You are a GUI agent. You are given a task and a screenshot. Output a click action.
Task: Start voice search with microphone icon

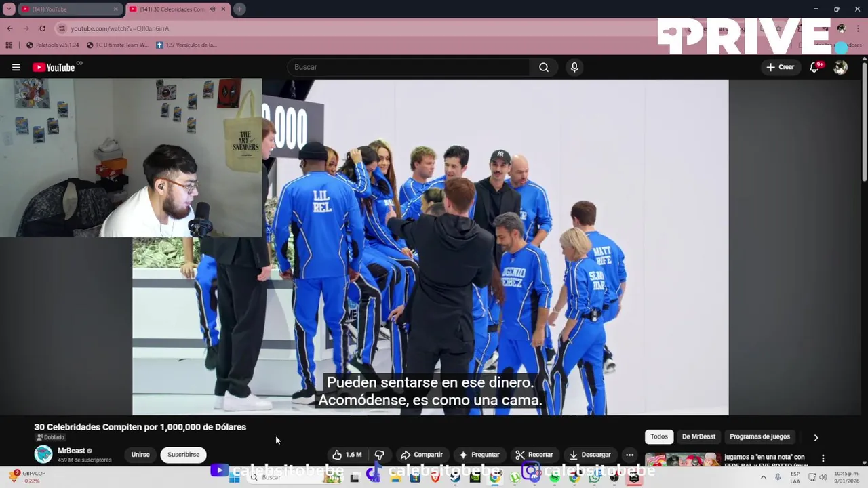pyautogui.click(x=574, y=67)
